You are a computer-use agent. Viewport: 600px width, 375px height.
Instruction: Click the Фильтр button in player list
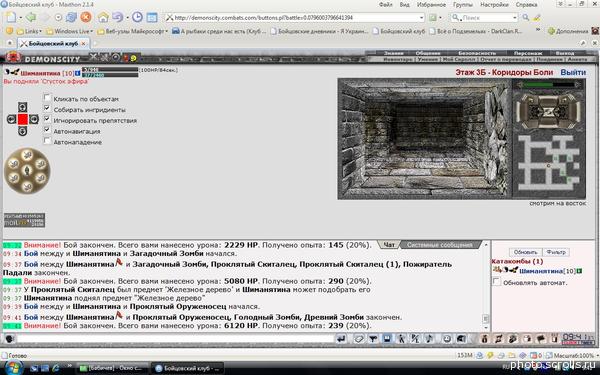point(556,252)
